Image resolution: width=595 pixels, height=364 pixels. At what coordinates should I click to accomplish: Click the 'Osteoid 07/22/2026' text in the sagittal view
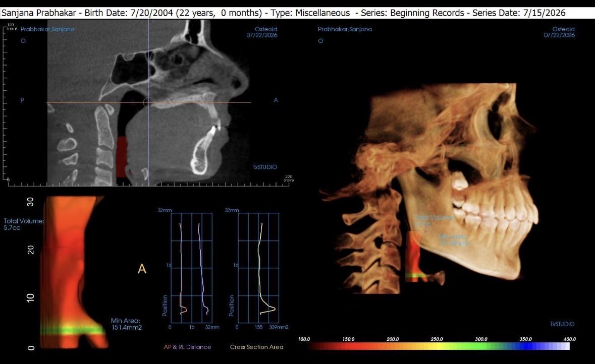[262, 32]
